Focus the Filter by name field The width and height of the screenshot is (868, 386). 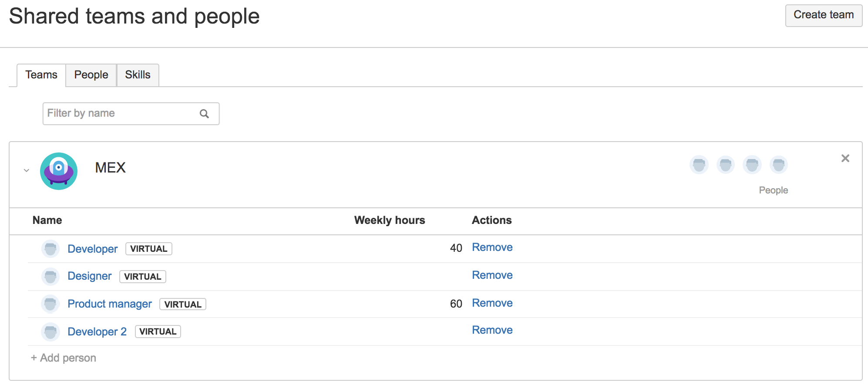(x=131, y=114)
